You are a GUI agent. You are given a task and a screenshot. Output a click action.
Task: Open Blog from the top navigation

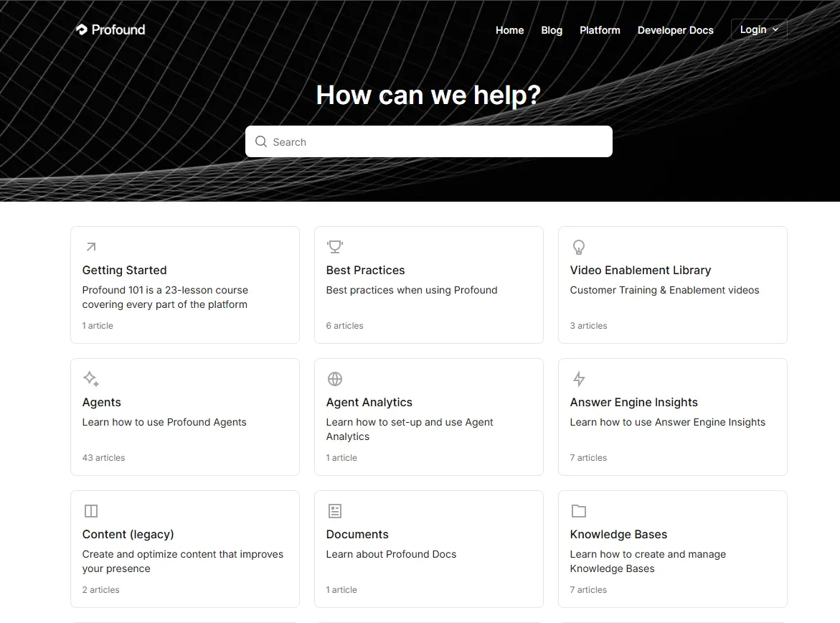[551, 30]
